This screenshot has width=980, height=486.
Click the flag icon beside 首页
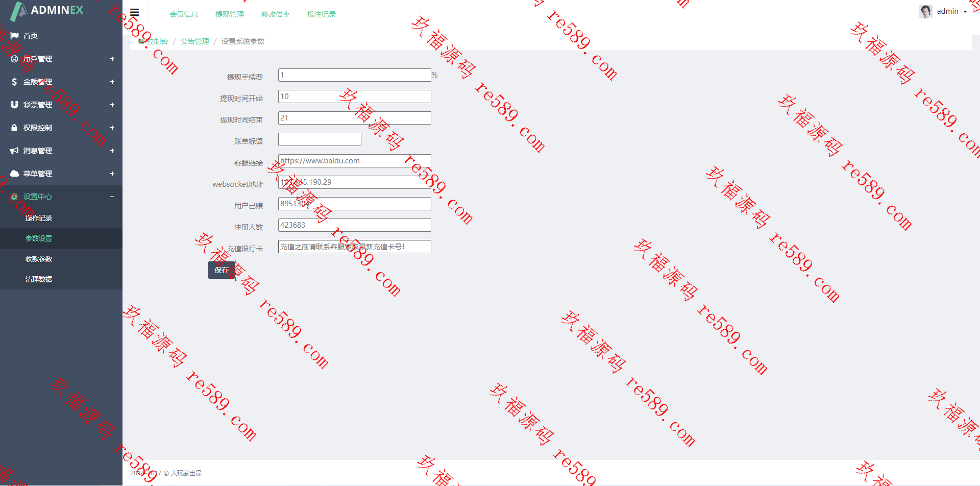pyautogui.click(x=14, y=36)
